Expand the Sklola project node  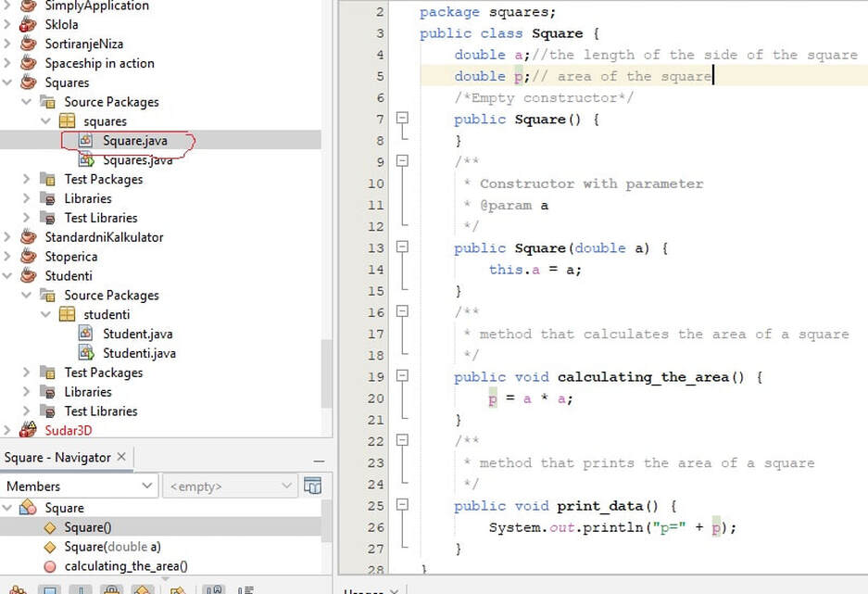click(6, 24)
